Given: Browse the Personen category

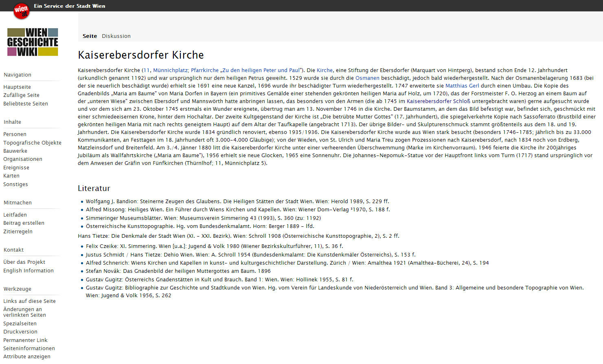Looking at the screenshot, I should 15,134.
